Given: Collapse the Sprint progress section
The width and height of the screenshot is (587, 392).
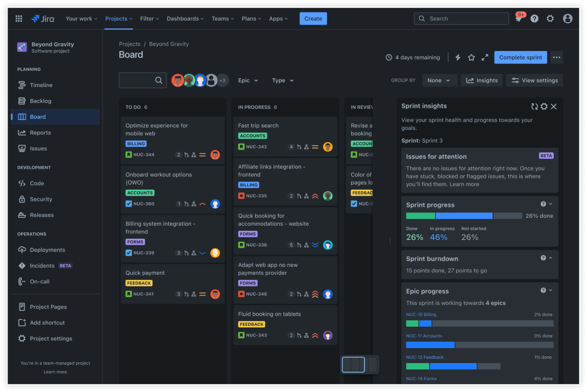Looking at the screenshot, I should click(x=551, y=204).
